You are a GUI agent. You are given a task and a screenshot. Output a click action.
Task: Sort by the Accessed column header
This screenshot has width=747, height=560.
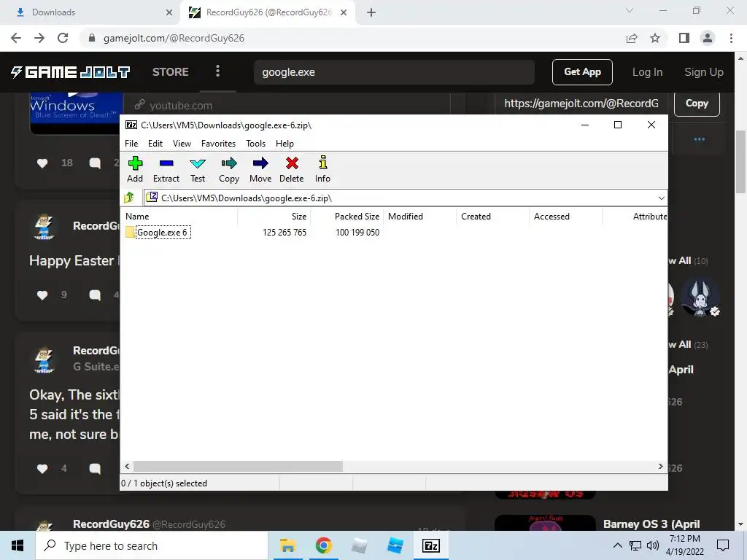coord(565,216)
